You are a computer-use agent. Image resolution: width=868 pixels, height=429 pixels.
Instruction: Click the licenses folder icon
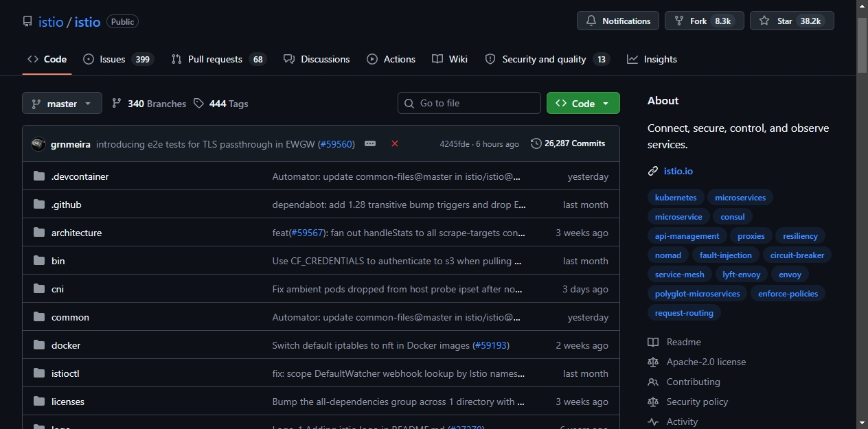[x=39, y=402]
